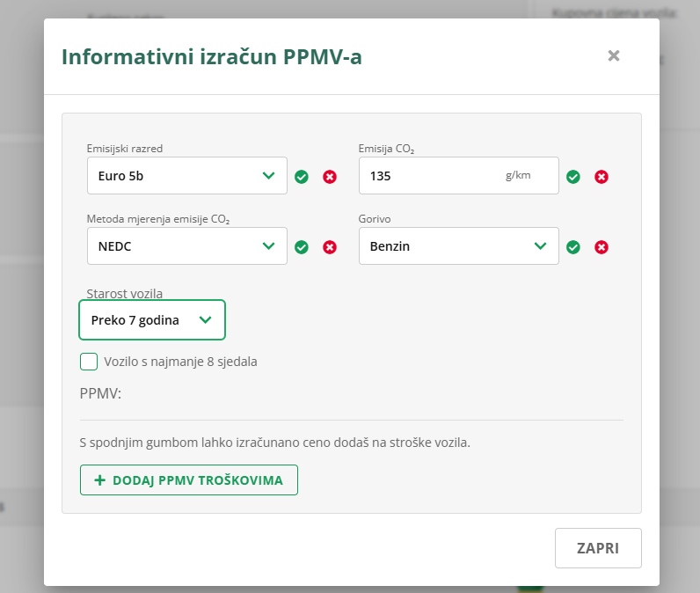
Task: Click the plus icon on Dodaj PPMV button
Action: (99, 480)
